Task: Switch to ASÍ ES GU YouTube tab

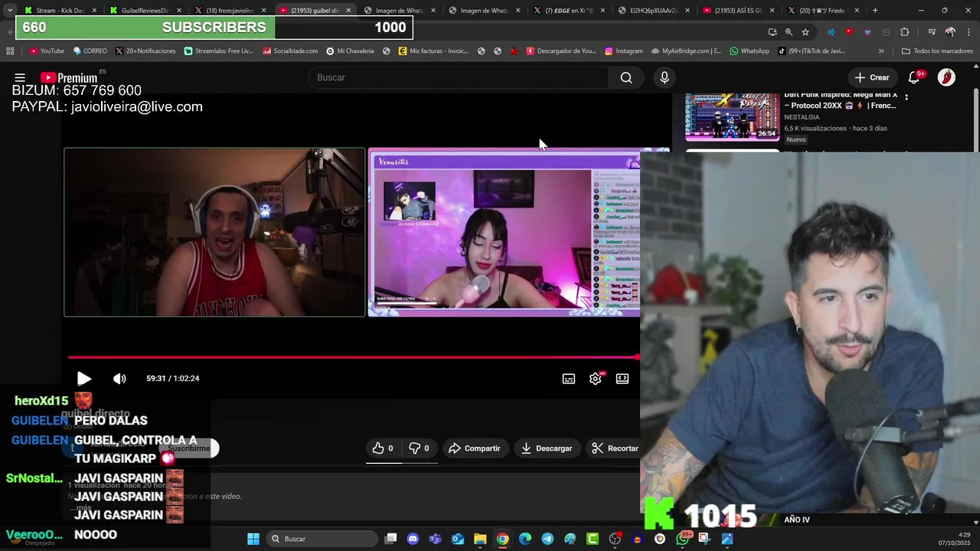Action: pyautogui.click(x=738, y=11)
